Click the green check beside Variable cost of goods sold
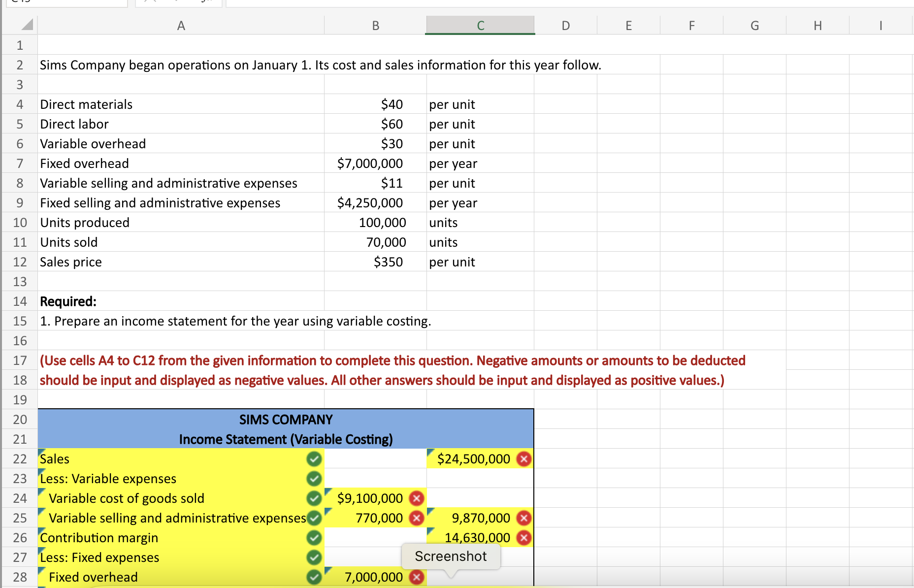914x588 pixels. 314,498
